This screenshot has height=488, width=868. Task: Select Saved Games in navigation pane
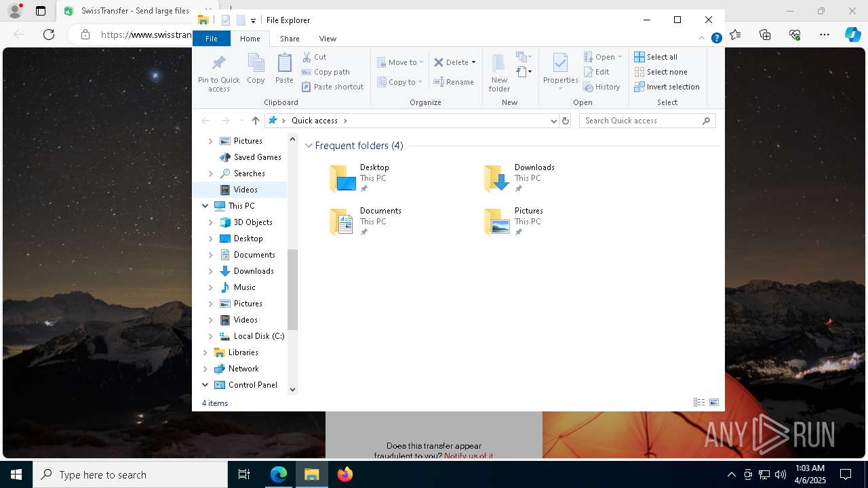coord(257,157)
